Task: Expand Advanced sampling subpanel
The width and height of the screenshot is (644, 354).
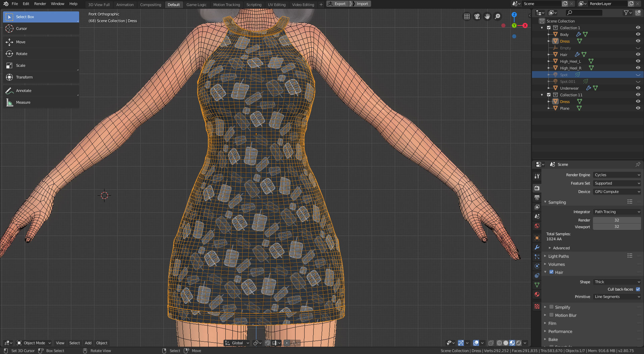Action: [x=561, y=248]
